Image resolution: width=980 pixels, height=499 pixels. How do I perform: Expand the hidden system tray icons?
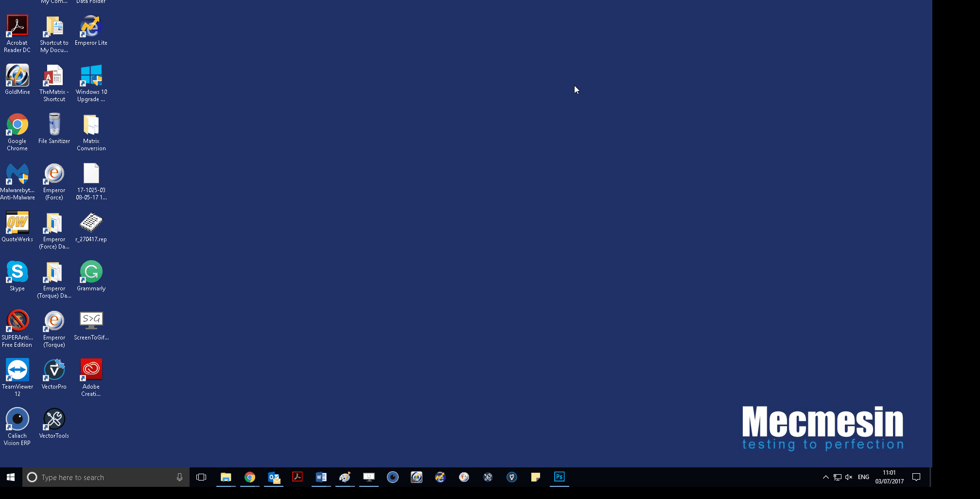click(825, 477)
